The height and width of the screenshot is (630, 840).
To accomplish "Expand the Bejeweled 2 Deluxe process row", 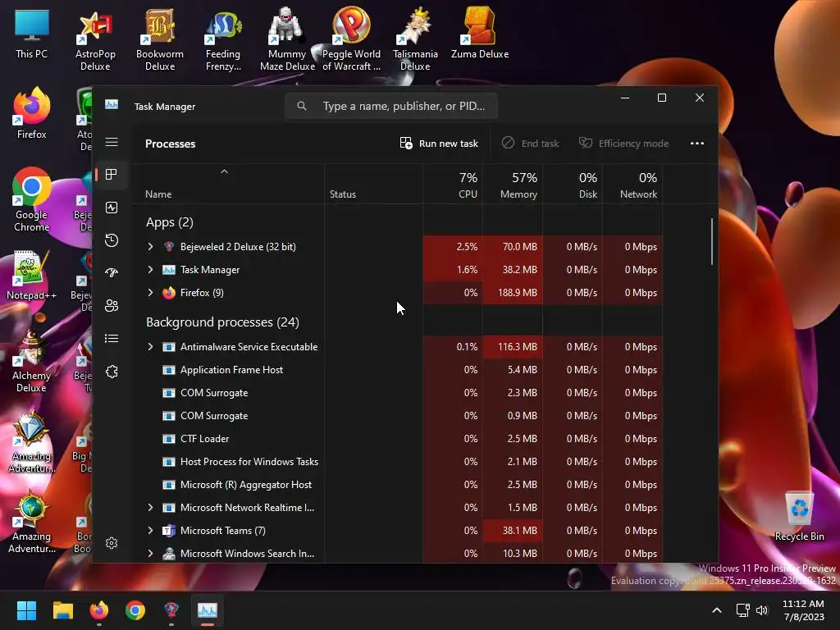I will click(151, 246).
